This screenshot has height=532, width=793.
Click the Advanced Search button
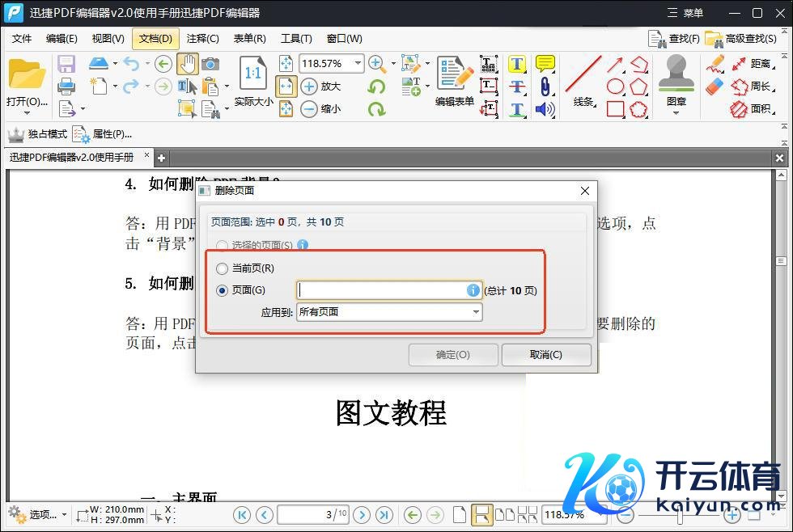(742, 38)
